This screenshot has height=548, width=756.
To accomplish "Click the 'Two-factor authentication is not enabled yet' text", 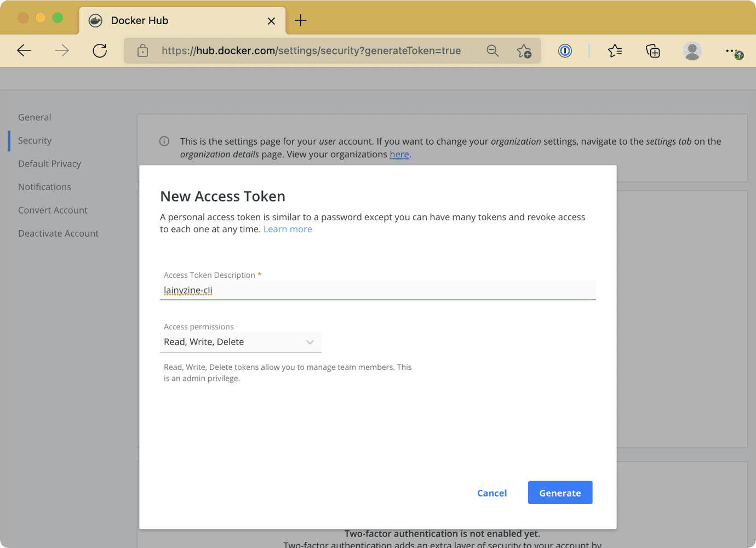I will pyautogui.click(x=442, y=534).
